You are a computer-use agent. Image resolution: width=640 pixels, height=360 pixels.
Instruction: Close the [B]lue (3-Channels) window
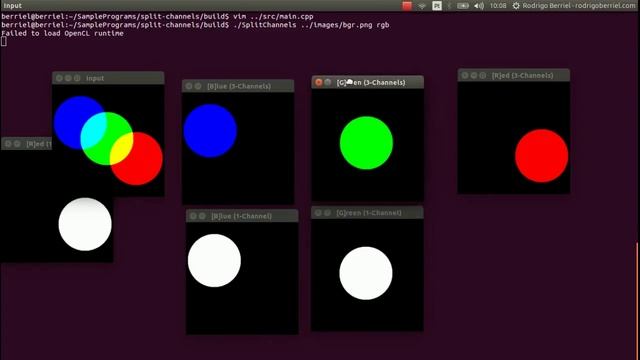(x=189, y=86)
